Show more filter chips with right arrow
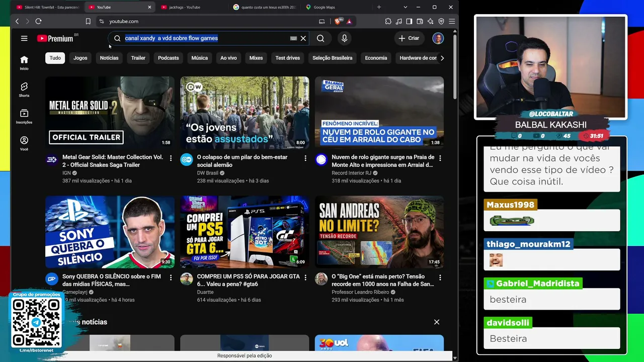The width and height of the screenshot is (644, 362). point(442,58)
